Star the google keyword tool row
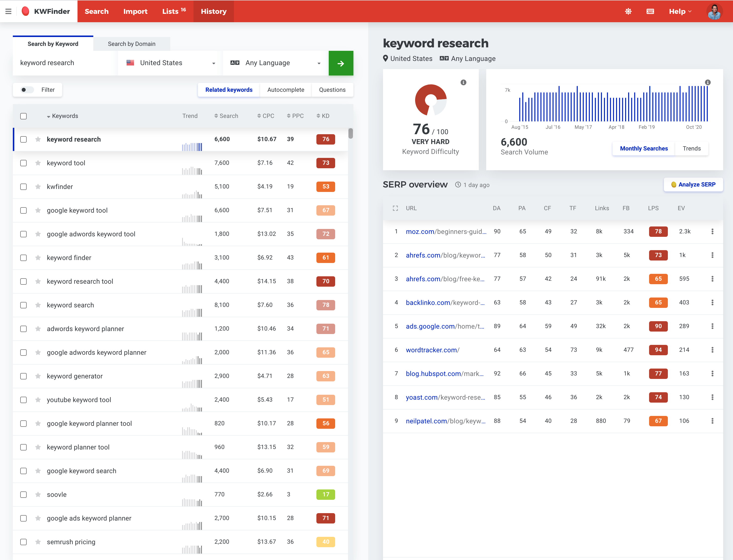733x560 pixels. [x=38, y=210]
